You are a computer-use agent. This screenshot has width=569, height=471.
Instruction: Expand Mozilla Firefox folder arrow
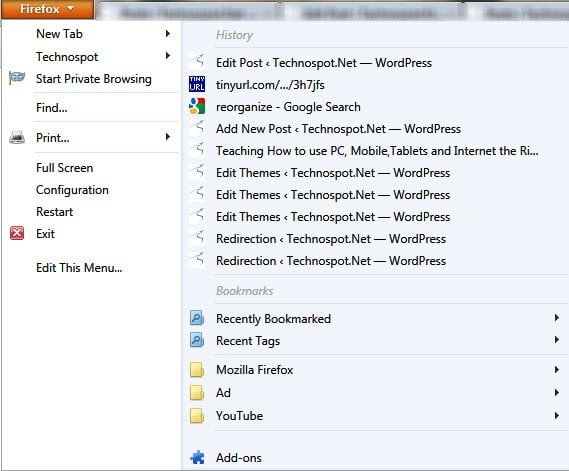click(x=557, y=370)
